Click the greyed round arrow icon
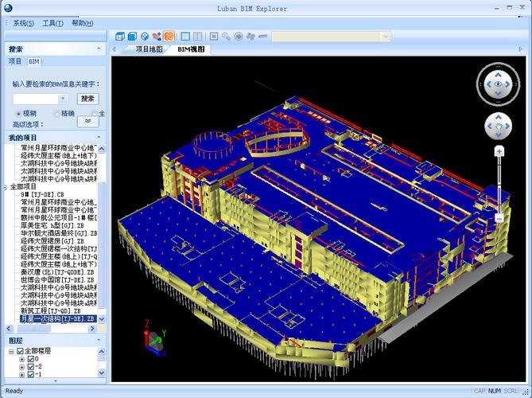This screenshot has height=398, width=532. click(x=239, y=36)
